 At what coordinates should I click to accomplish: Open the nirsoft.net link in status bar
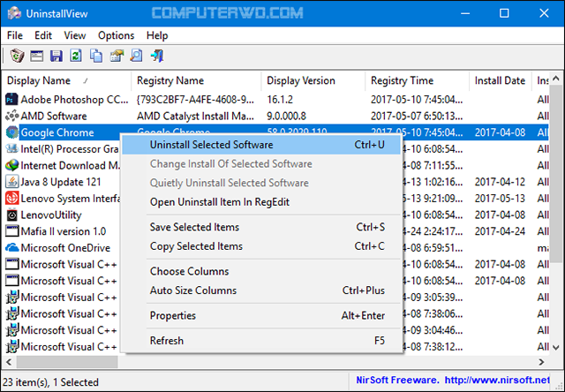coord(497,381)
